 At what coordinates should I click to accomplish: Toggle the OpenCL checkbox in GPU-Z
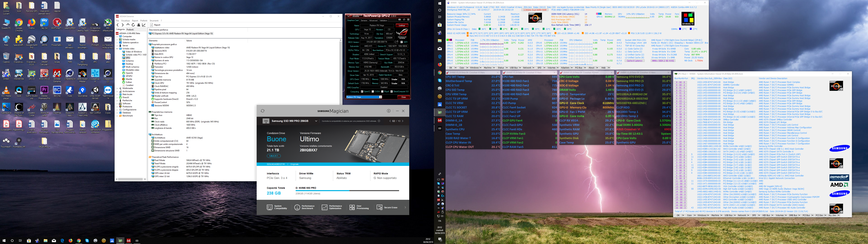point(362,91)
